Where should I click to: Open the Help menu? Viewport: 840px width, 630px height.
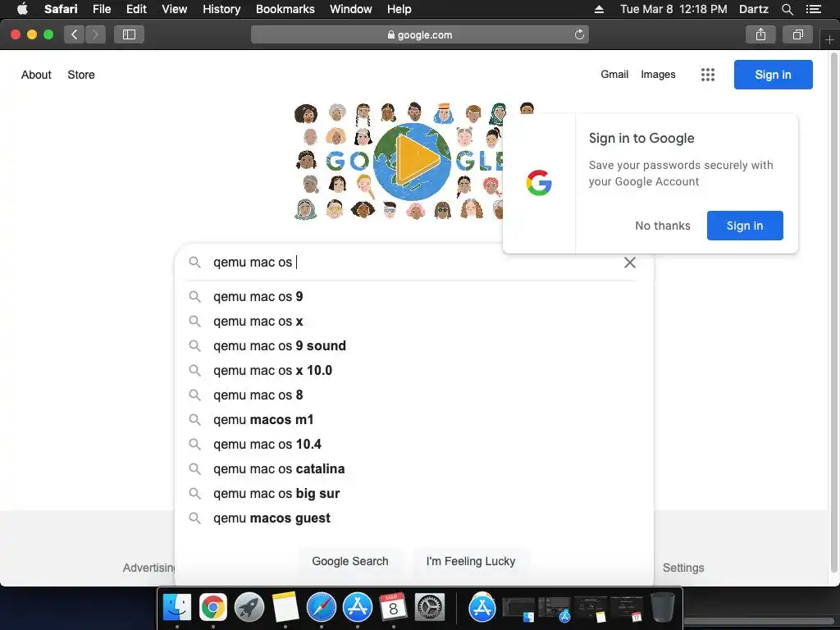[399, 9]
